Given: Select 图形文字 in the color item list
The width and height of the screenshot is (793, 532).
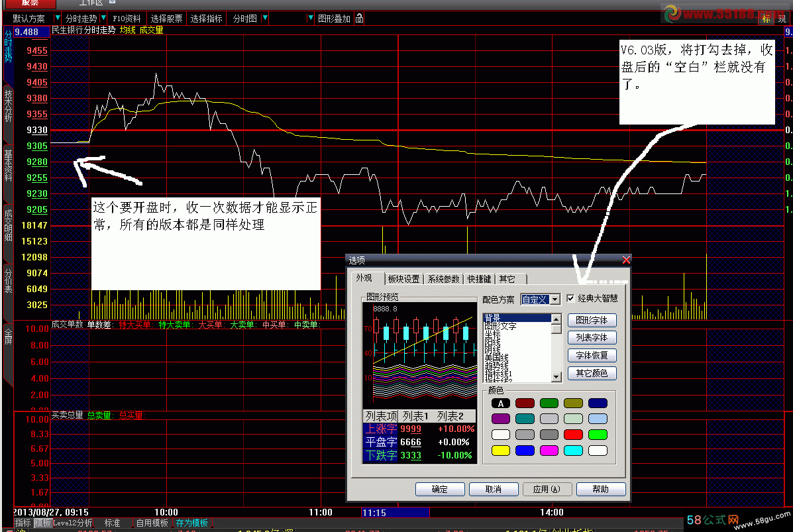Looking at the screenshot, I should [500, 326].
